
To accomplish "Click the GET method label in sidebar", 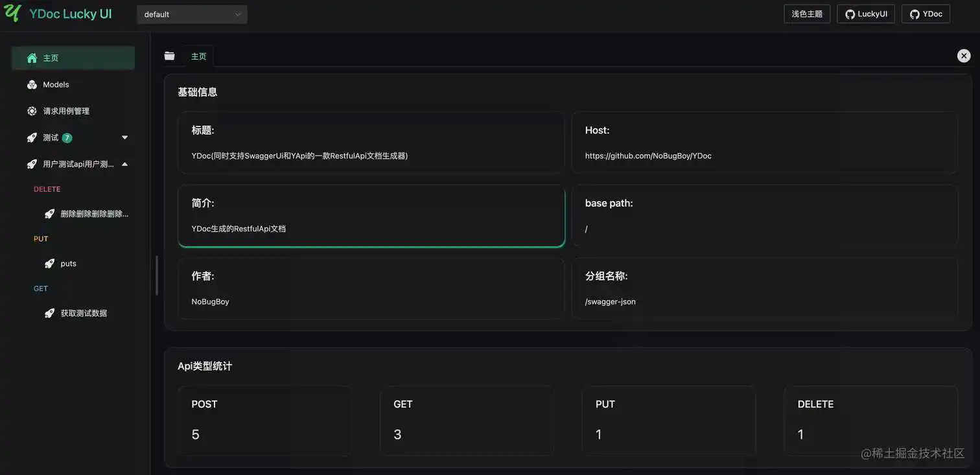I will 41,288.
